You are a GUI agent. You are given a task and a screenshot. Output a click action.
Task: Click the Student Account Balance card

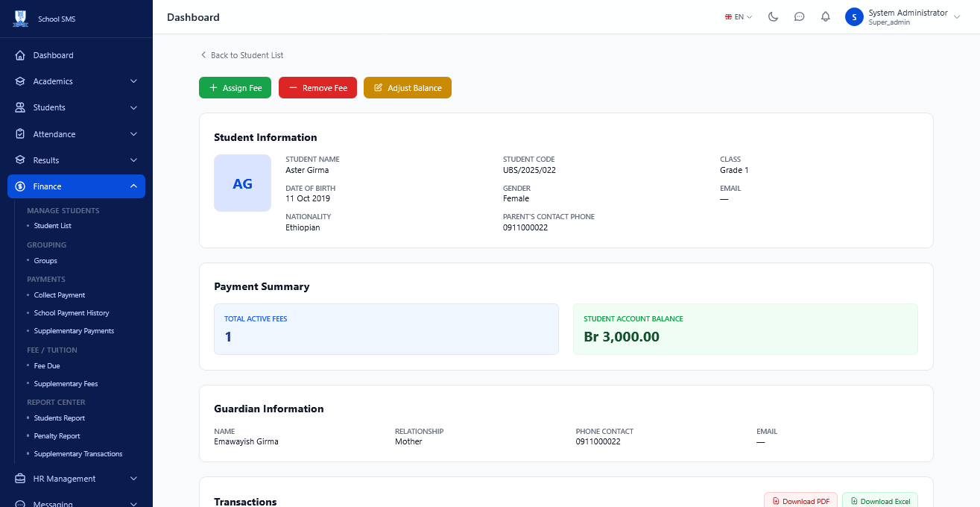coord(745,329)
